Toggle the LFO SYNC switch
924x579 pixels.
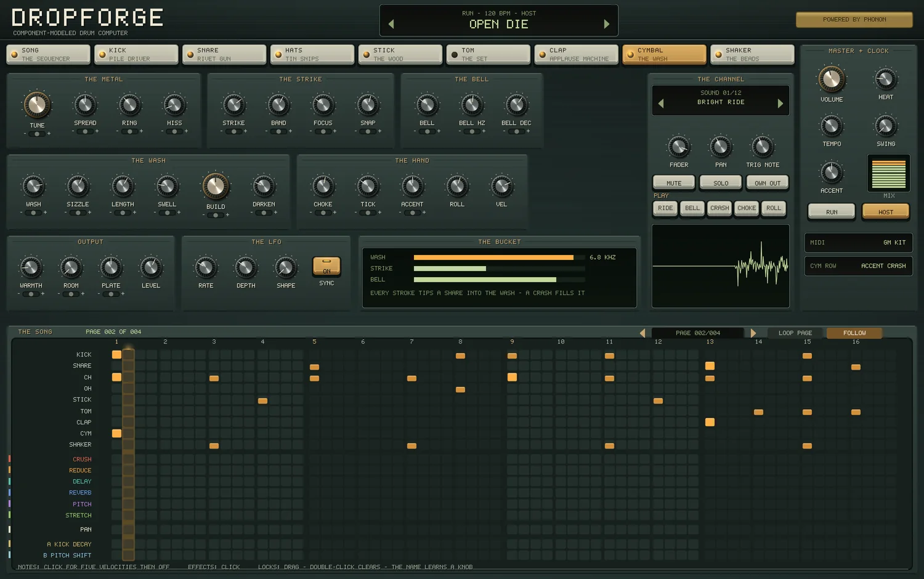[x=326, y=266]
